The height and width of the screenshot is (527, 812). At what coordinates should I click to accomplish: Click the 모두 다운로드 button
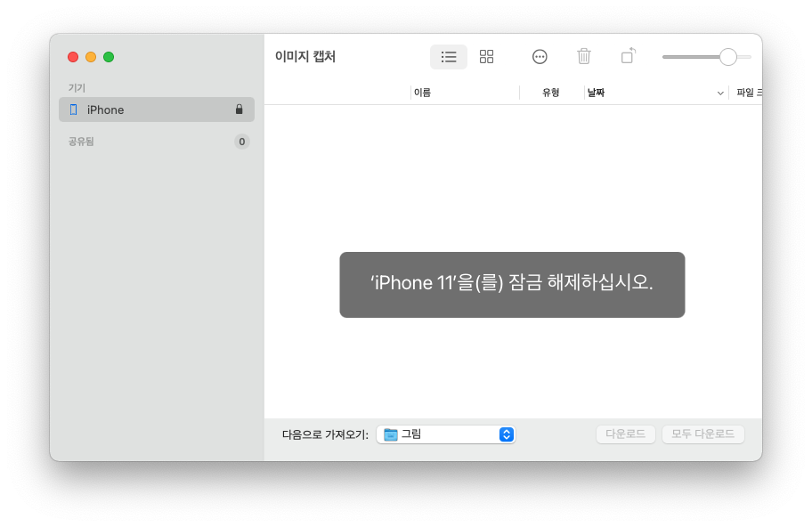tap(702, 434)
